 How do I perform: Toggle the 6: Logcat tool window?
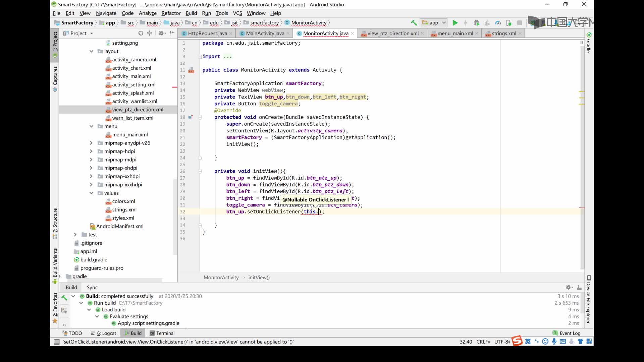click(x=103, y=333)
